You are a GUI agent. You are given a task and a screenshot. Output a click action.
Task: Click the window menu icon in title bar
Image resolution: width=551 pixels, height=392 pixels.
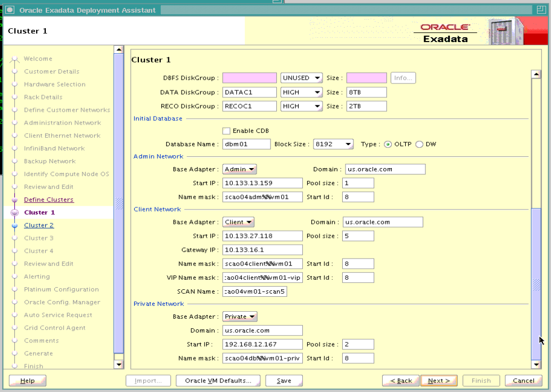pyautogui.click(x=10, y=10)
